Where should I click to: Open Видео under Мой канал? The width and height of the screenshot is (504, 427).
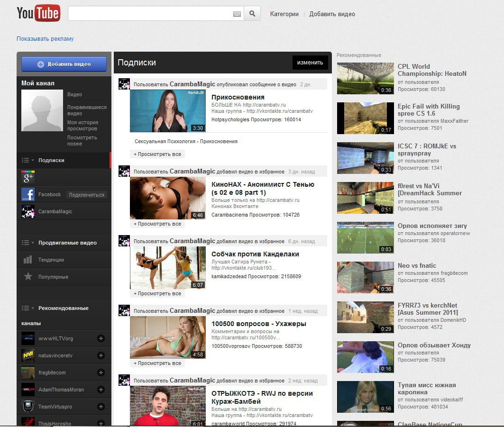tap(74, 94)
